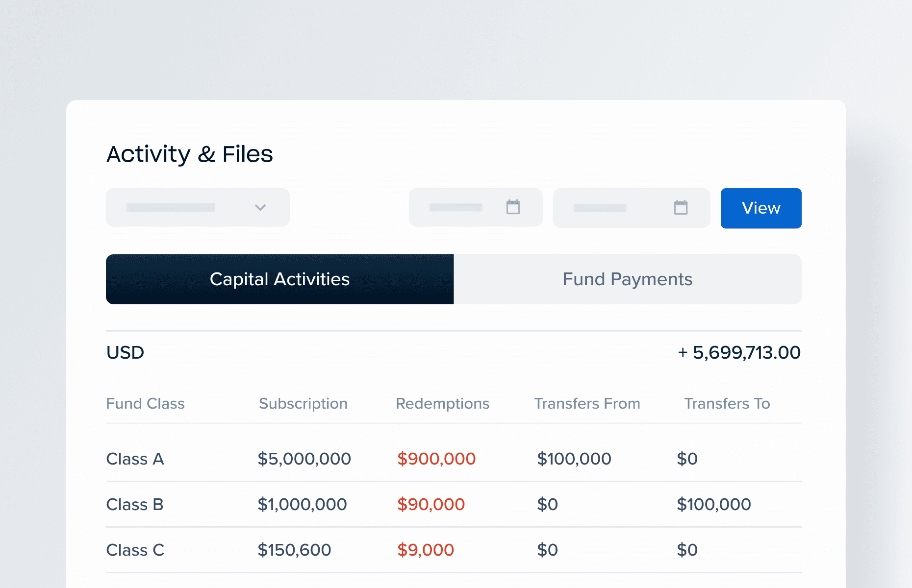Switch to the Fund Payments tab
Viewport: 912px width, 588px height.
click(628, 279)
